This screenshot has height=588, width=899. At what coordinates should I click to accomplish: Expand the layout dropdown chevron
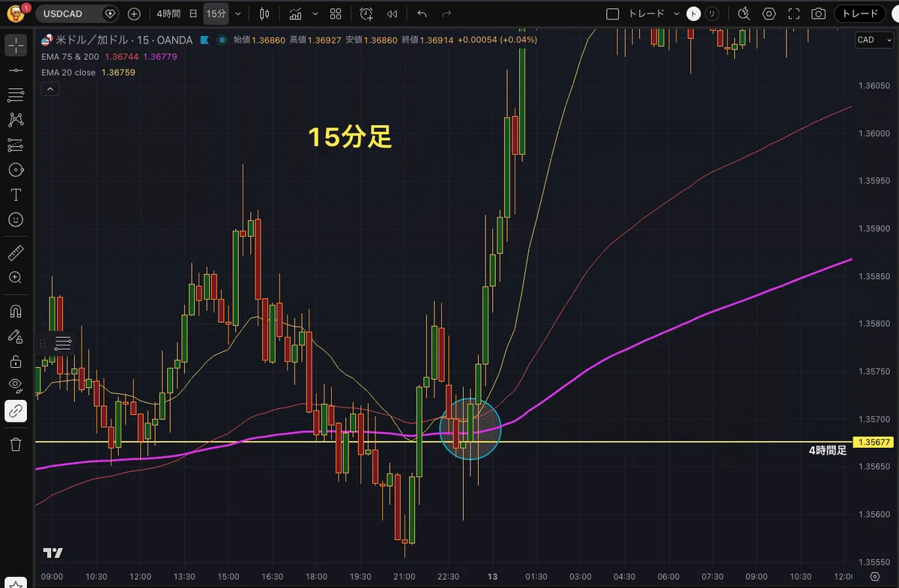676,13
